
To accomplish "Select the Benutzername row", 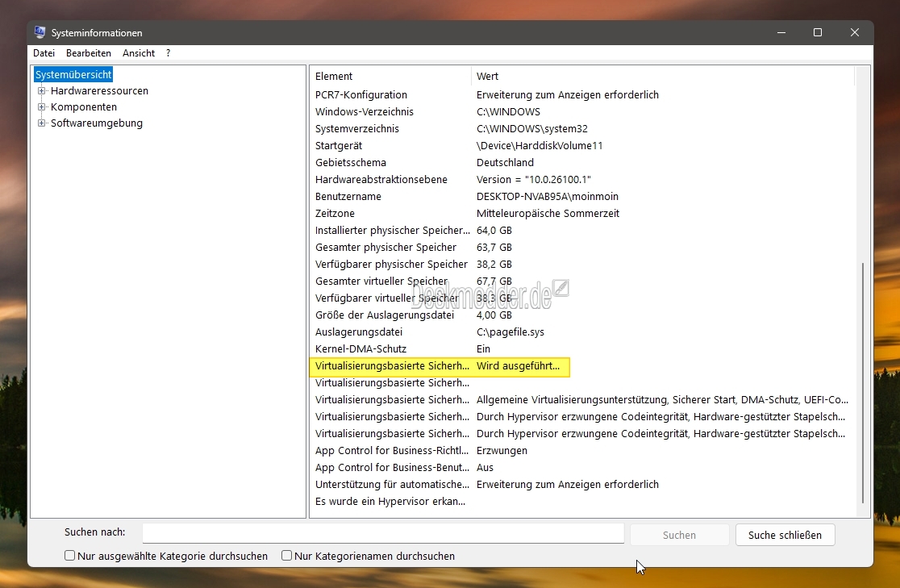I will (x=582, y=196).
